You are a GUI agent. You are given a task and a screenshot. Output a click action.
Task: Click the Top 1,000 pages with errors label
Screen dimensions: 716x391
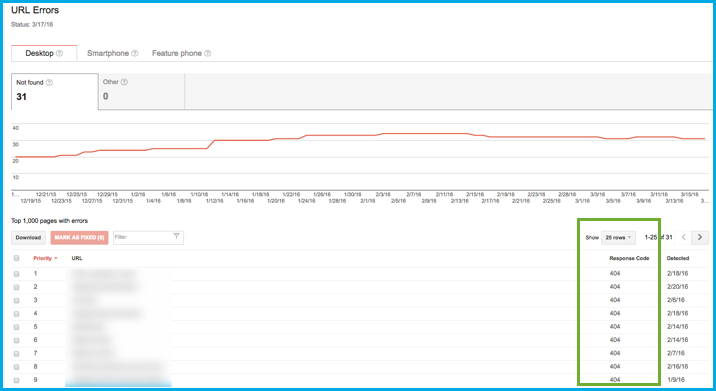click(49, 221)
